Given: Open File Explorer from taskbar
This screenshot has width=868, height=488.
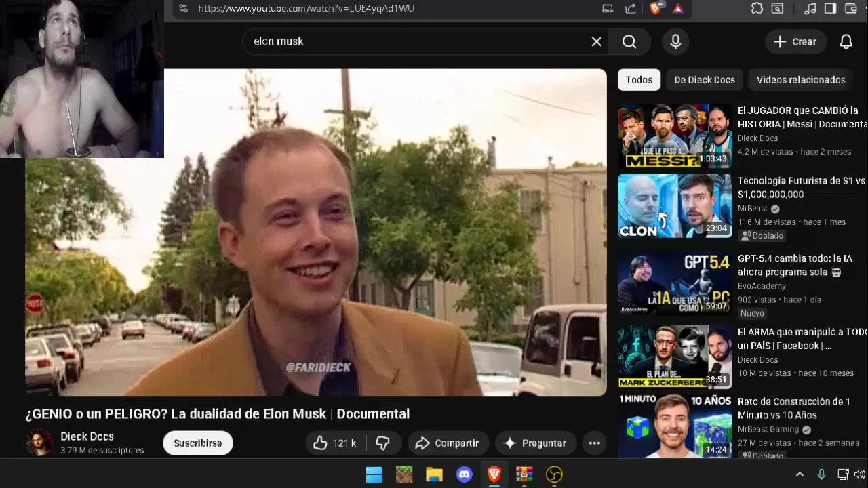Looking at the screenshot, I should [x=434, y=474].
